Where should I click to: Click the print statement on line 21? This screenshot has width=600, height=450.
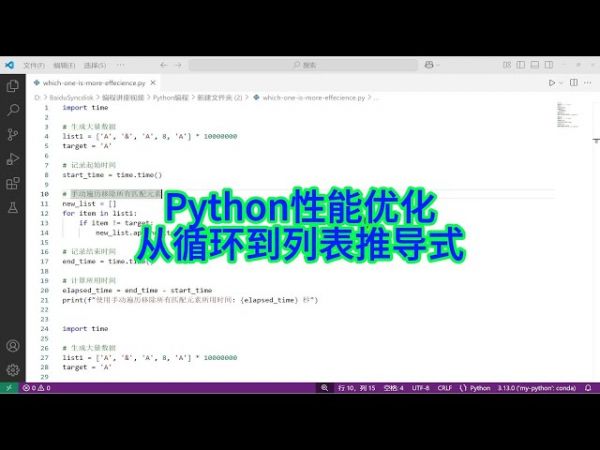coord(190,300)
